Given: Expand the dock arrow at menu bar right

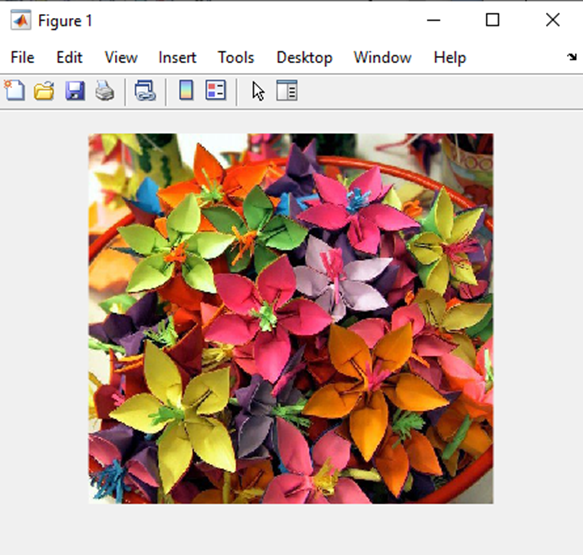Looking at the screenshot, I should (572, 57).
